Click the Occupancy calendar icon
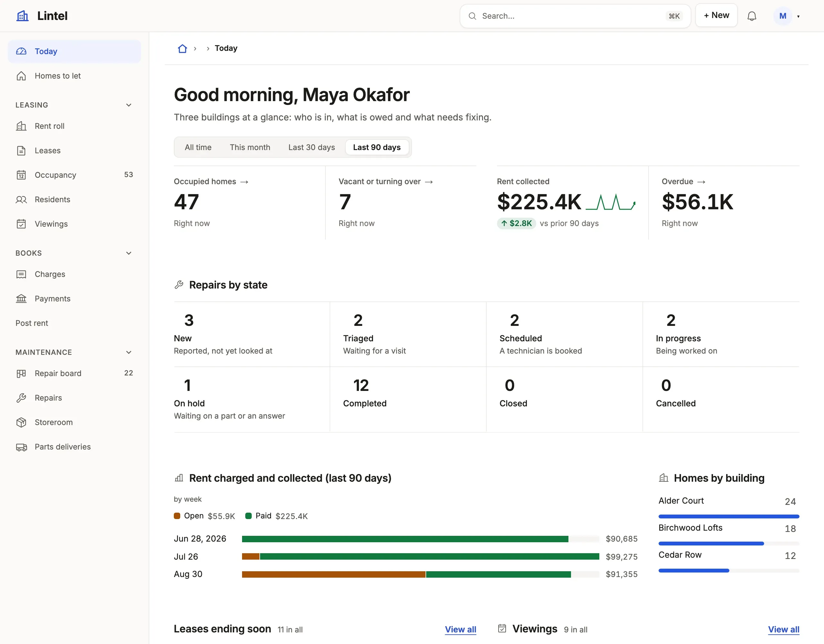Screen dimensions: 824x644 (x=22, y=175)
